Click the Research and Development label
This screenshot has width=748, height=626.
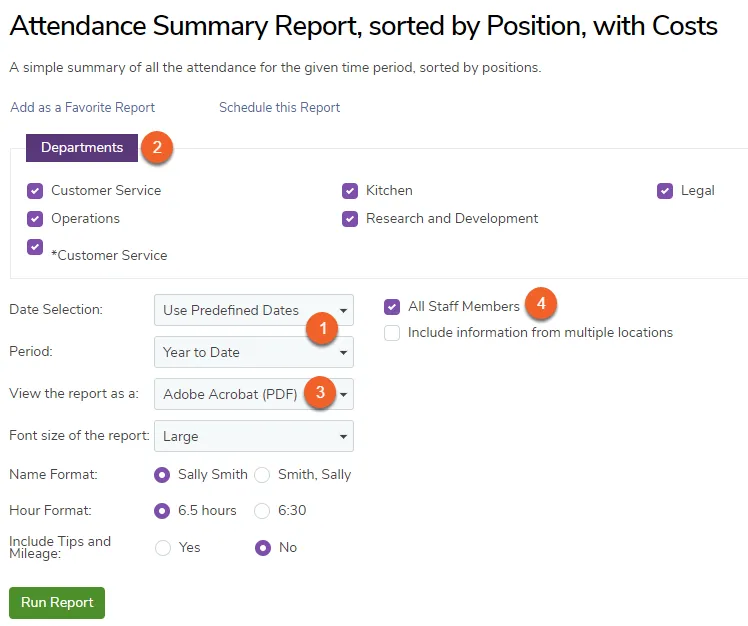452,219
